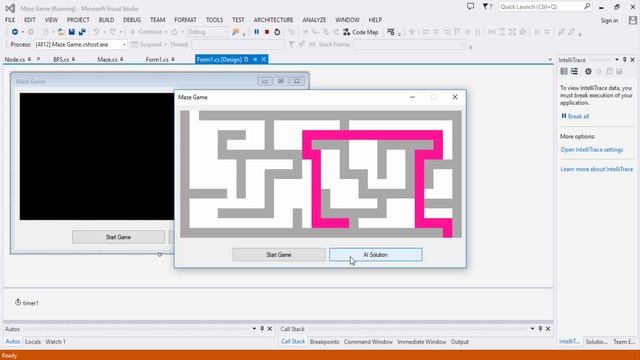Toggle auto-hide pin on Autos panel
This screenshot has height=360, width=640.
click(262, 329)
